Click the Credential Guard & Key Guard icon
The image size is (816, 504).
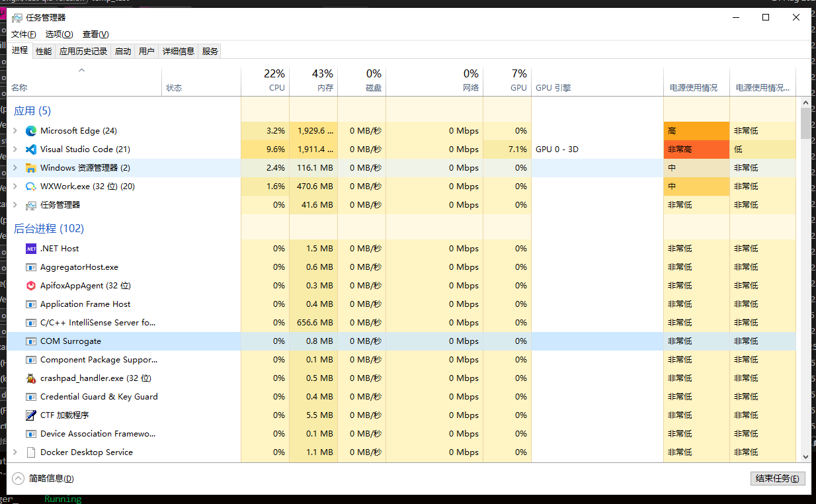[x=30, y=397]
